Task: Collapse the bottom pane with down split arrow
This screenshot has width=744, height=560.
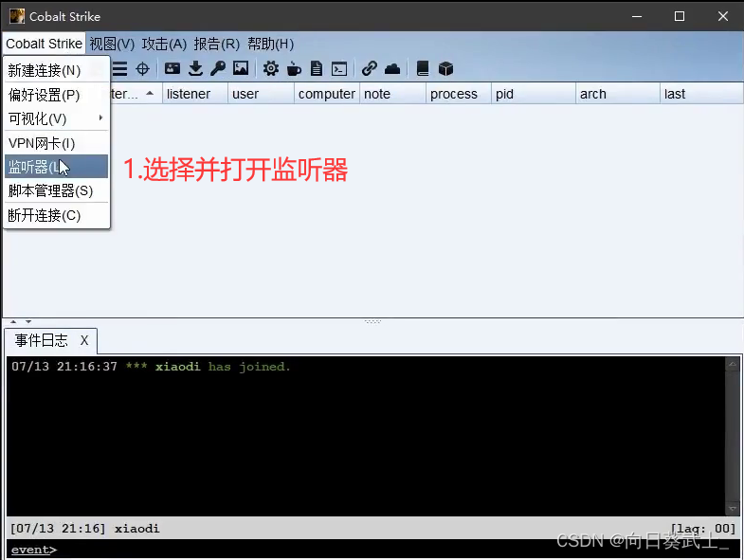Action: [28, 322]
